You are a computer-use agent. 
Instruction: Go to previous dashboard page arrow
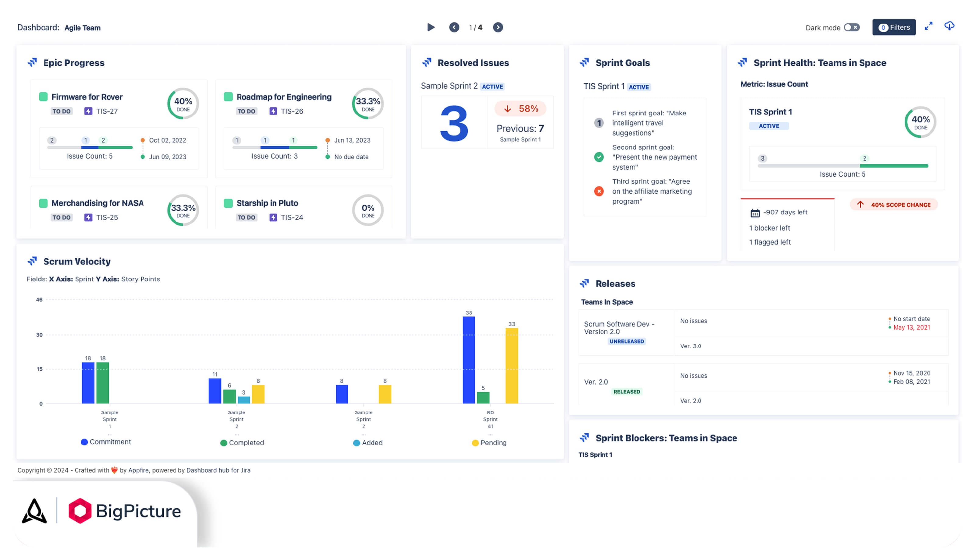[454, 27]
